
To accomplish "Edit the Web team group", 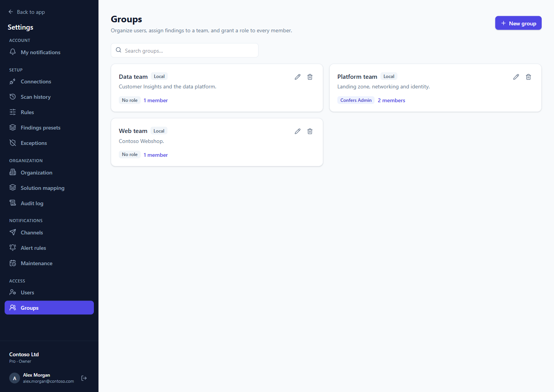I will point(297,131).
